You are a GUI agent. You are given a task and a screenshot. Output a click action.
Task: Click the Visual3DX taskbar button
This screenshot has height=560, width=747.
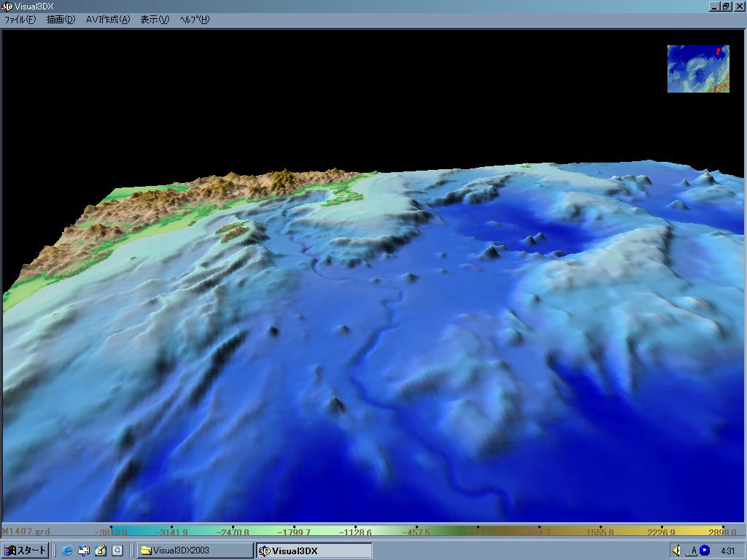tap(314, 551)
